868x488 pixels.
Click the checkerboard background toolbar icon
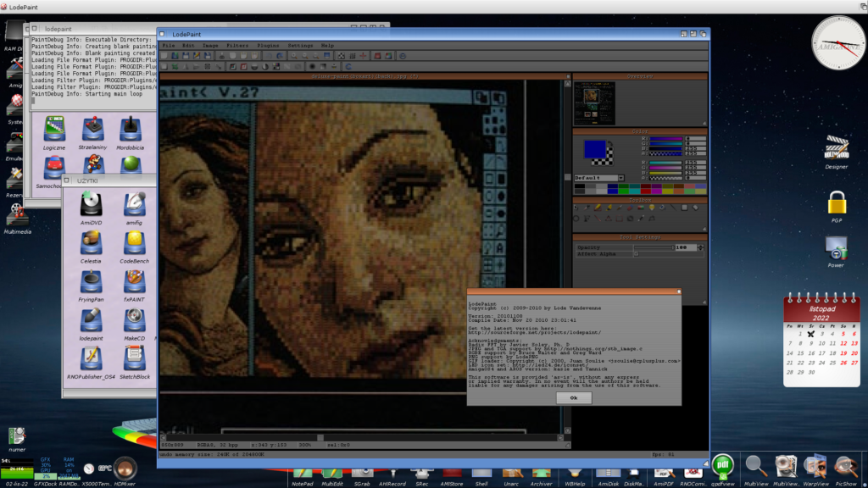[342, 56]
